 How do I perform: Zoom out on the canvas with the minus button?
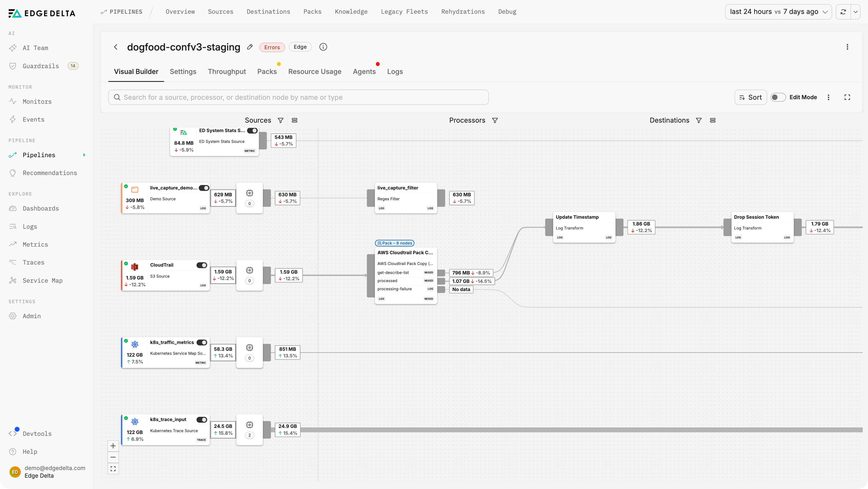[x=113, y=457]
